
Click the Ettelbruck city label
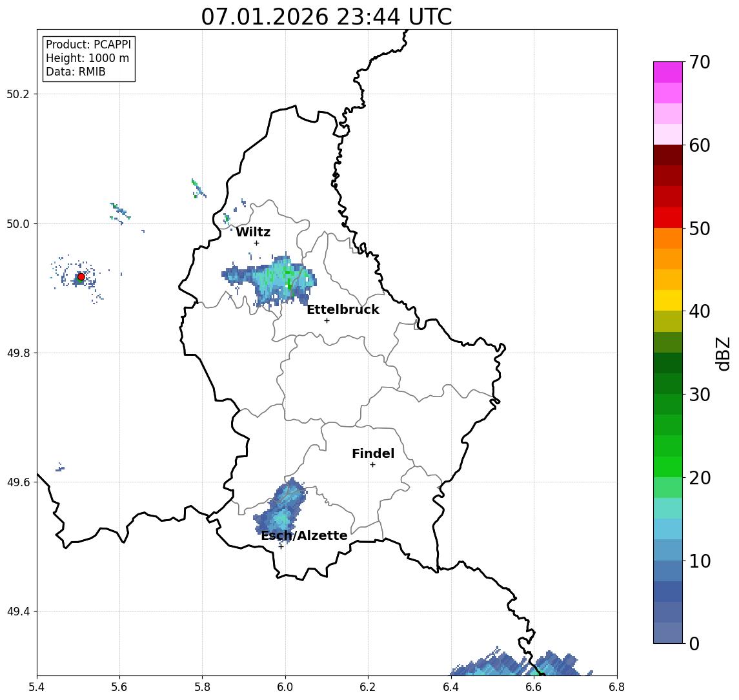tap(343, 309)
